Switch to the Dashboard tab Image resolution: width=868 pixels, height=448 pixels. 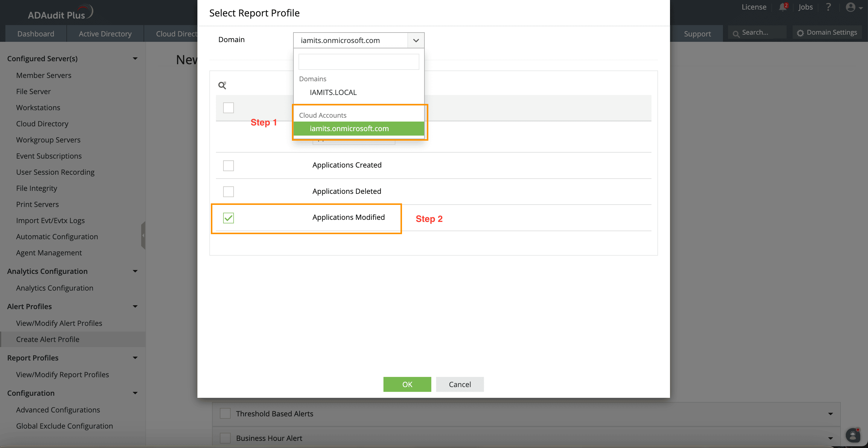[x=36, y=34]
